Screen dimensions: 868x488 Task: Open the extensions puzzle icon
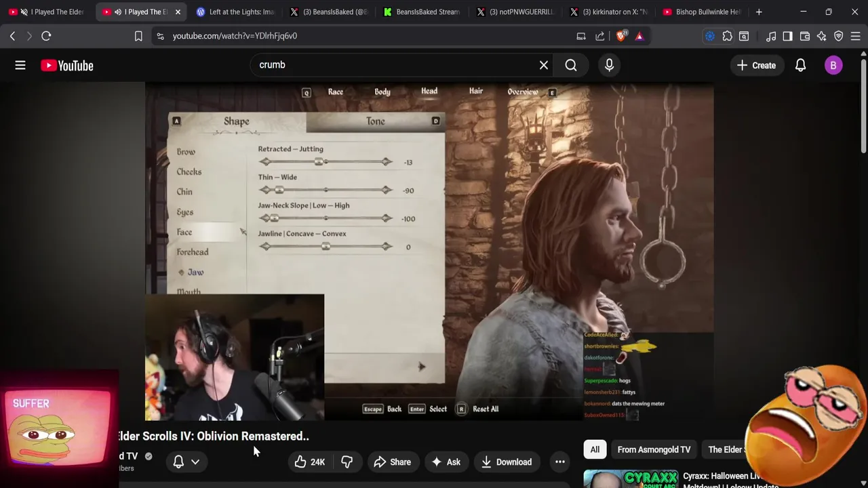[727, 36]
